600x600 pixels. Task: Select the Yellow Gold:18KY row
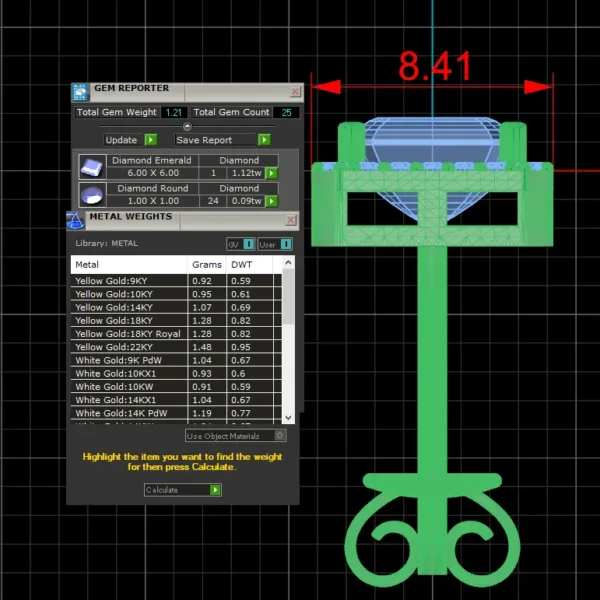[176, 321]
